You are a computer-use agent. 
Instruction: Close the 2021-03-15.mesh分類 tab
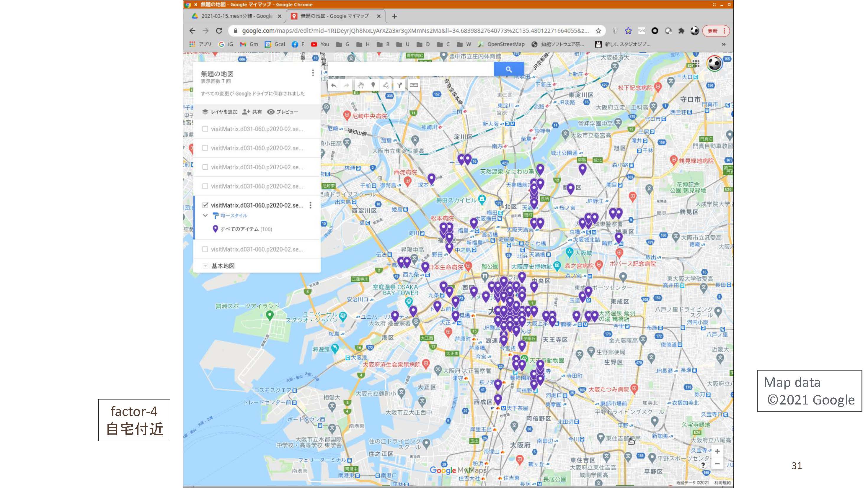click(279, 16)
